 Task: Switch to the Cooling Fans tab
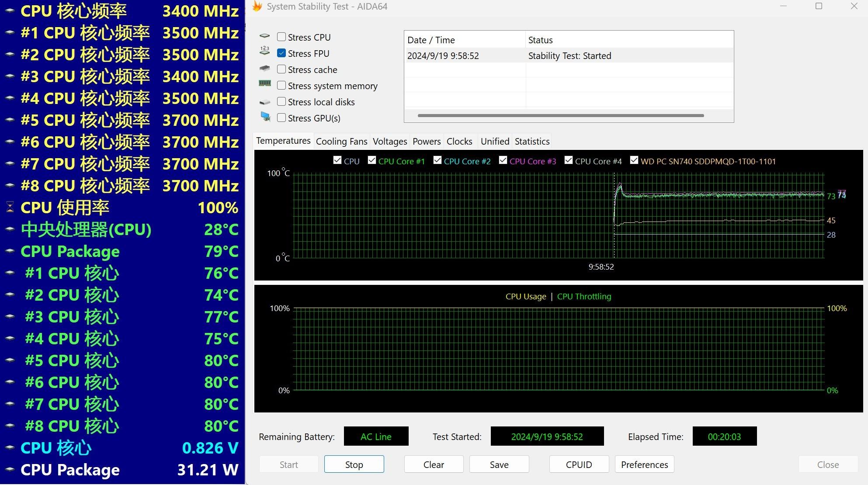click(x=341, y=142)
